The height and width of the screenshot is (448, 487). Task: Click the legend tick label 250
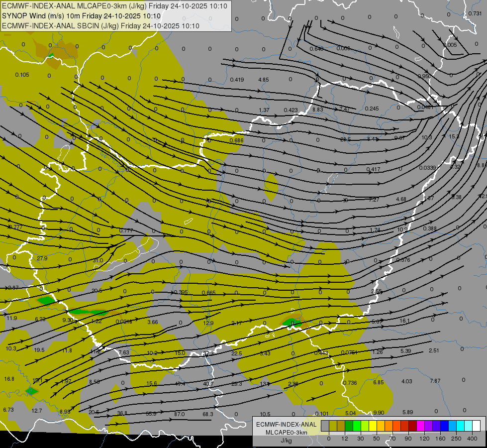point(456,439)
